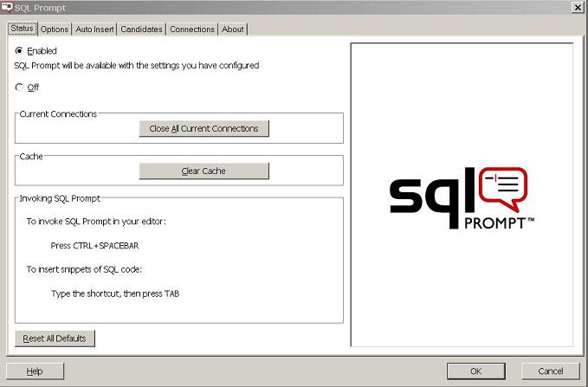588x387 pixels.
Task: Click Close All Current Connections button
Action: pos(204,129)
